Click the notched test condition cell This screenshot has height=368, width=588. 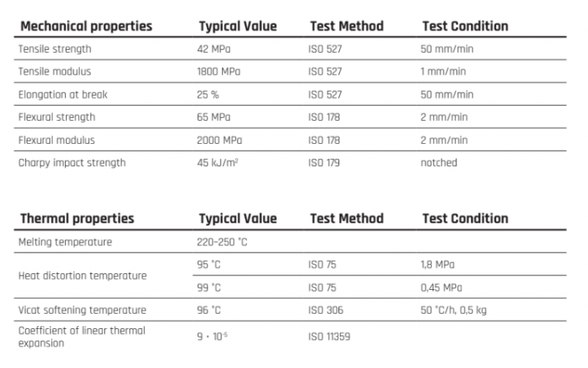(x=439, y=162)
